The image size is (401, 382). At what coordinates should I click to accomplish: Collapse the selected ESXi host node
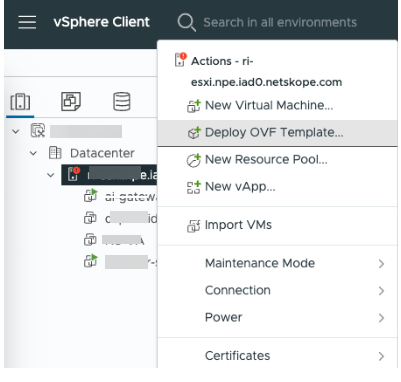[51, 175]
